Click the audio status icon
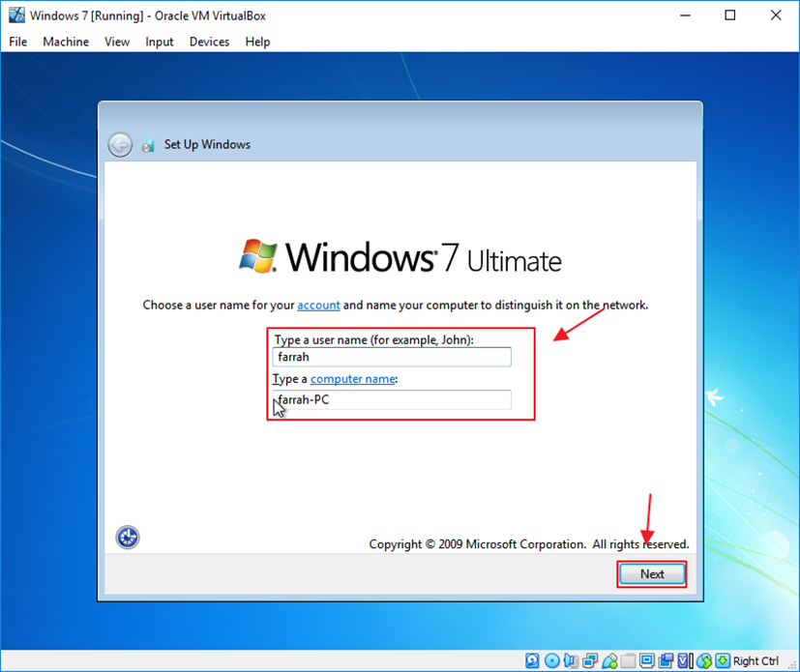The image size is (800, 672). click(x=570, y=661)
